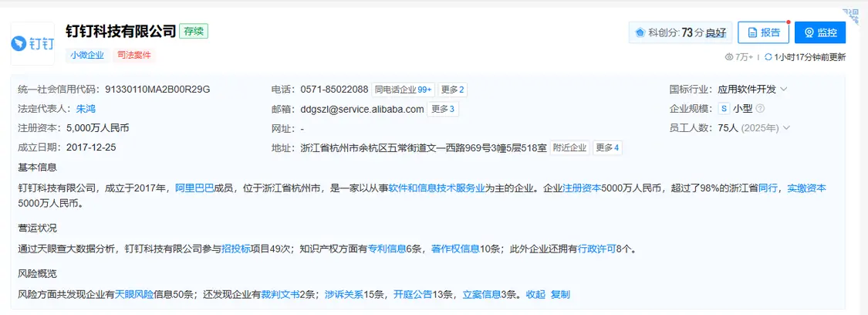Viewport: 868px width, 315px height.
Task: Open the 立案信息 case filing link
Action: tap(481, 294)
